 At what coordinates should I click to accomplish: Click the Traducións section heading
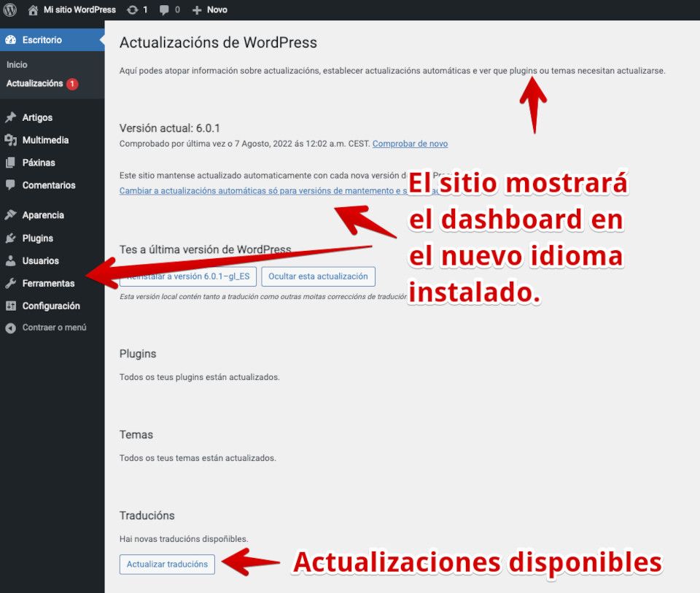147,516
